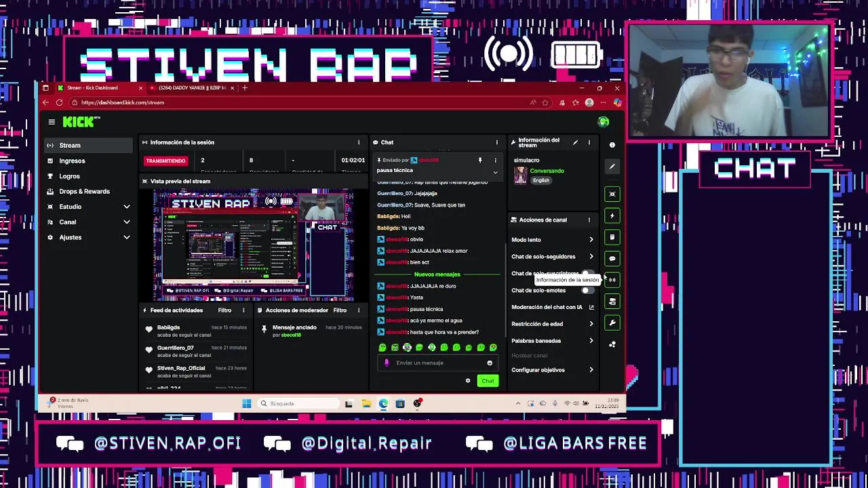Bookmark this page with star icon
868x488 pixels.
tap(545, 102)
